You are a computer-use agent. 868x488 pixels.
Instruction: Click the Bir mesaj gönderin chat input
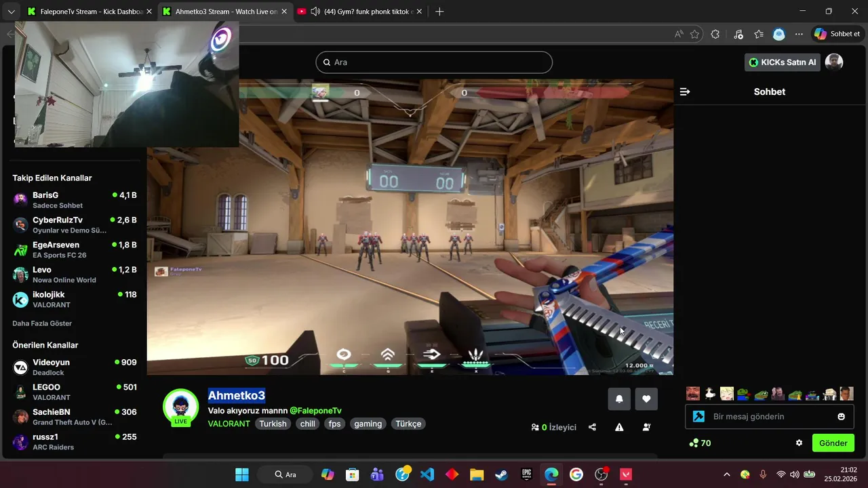tap(770, 417)
